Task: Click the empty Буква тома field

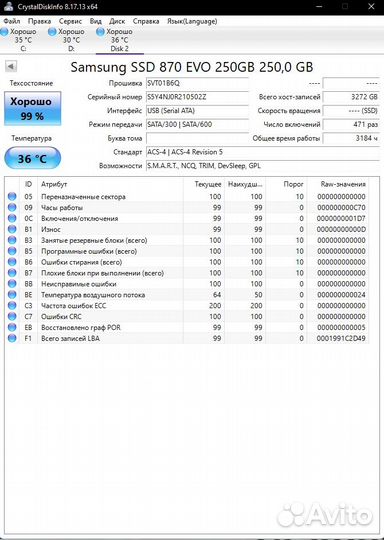Action: tap(197, 138)
